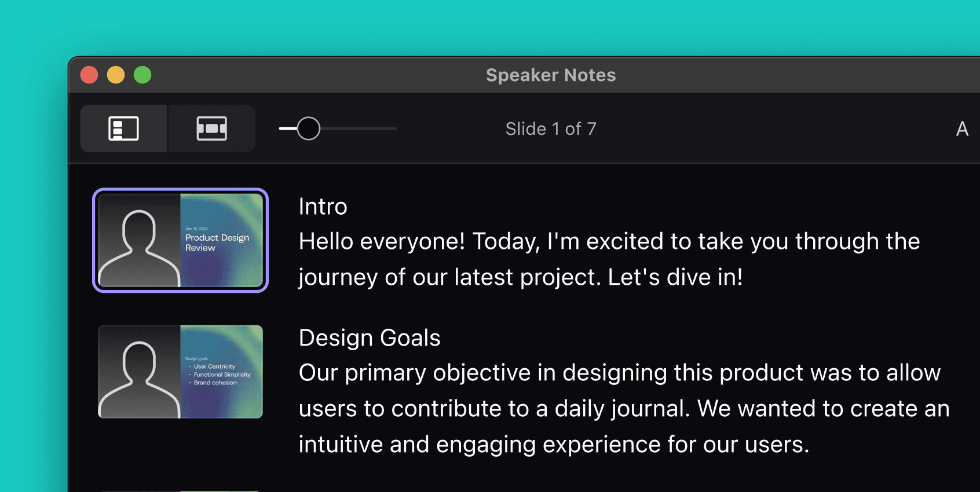Open text size options with the A icon
Viewport: 980px width, 492px height.
(x=962, y=128)
